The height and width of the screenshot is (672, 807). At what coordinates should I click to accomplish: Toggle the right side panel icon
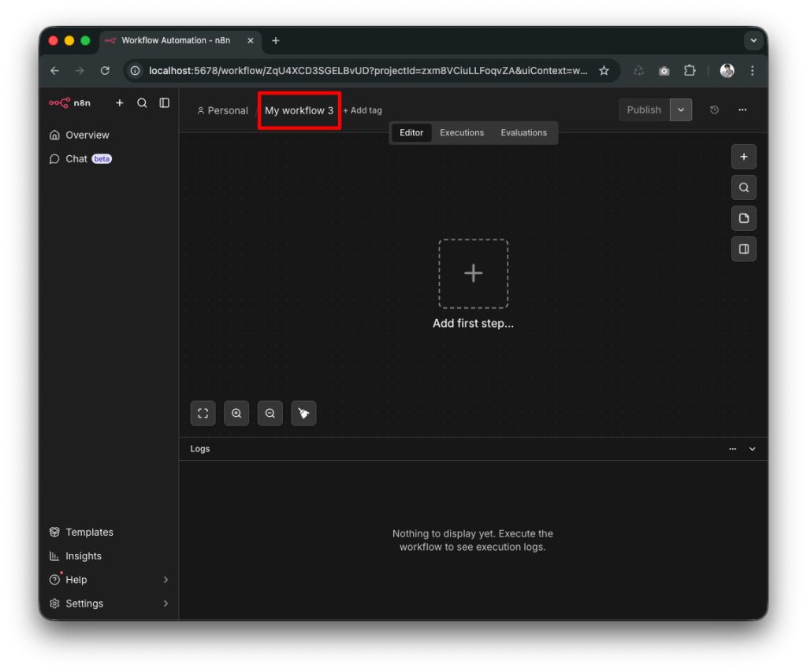tap(743, 249)
